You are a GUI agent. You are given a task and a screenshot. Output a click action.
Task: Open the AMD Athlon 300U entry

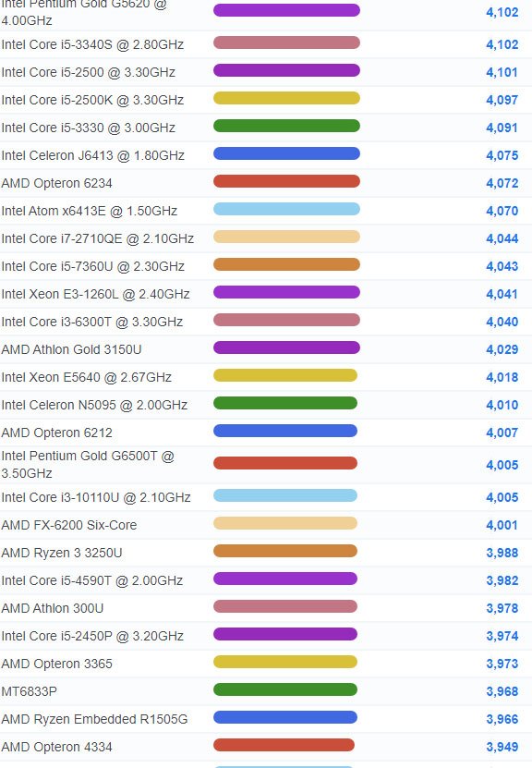click(x=53, y=608)
